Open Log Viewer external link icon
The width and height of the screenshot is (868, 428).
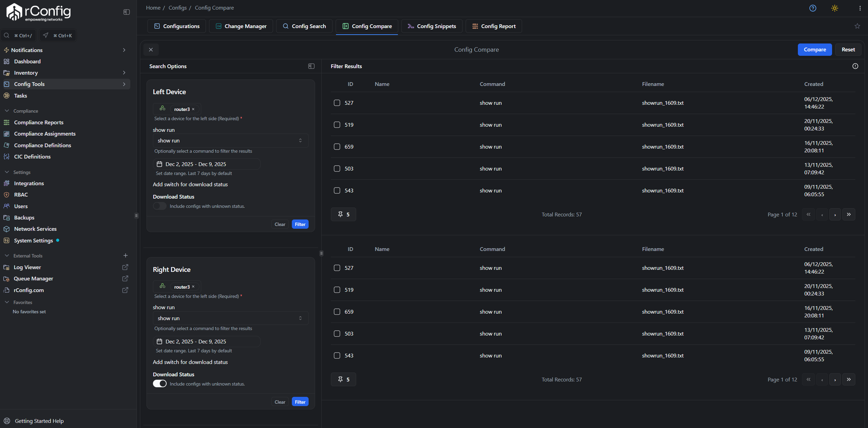tap(125, 267)
